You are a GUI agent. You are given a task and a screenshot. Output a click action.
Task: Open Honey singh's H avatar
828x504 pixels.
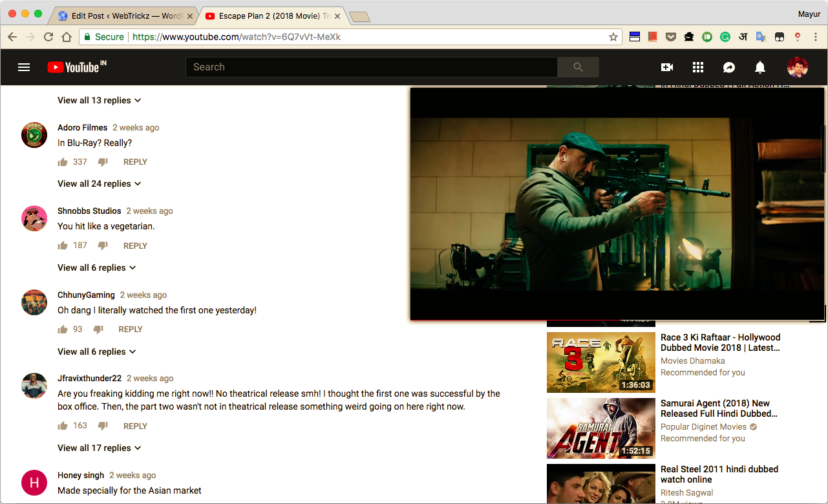click(34, 483)
